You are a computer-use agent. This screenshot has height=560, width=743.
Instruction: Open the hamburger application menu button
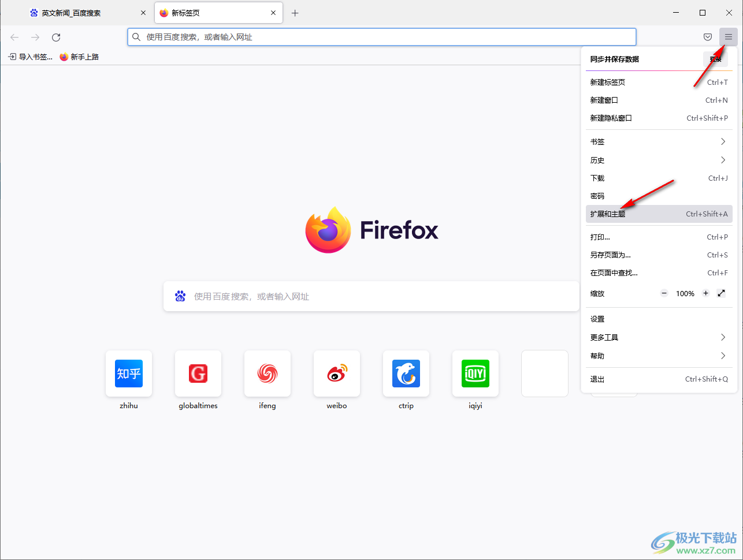pyautogui.click(x=728, y=37)
